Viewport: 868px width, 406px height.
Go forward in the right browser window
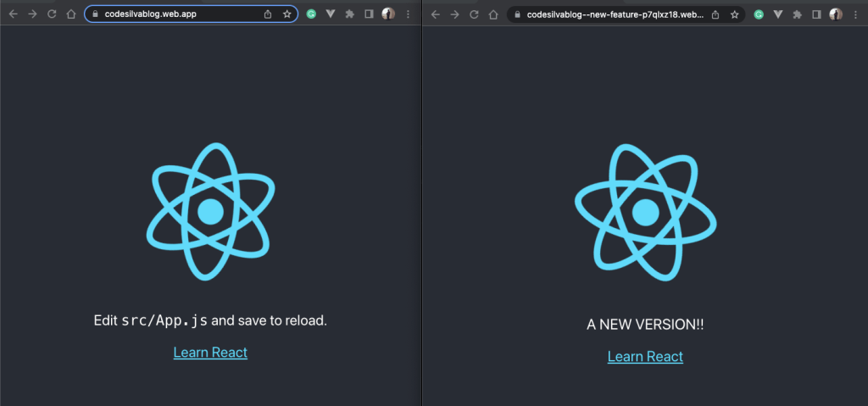point(454,15)
